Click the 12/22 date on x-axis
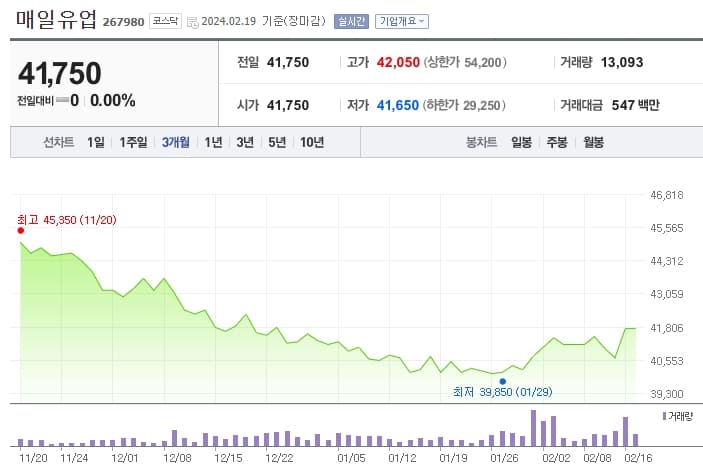 click(x=279, y=458)
